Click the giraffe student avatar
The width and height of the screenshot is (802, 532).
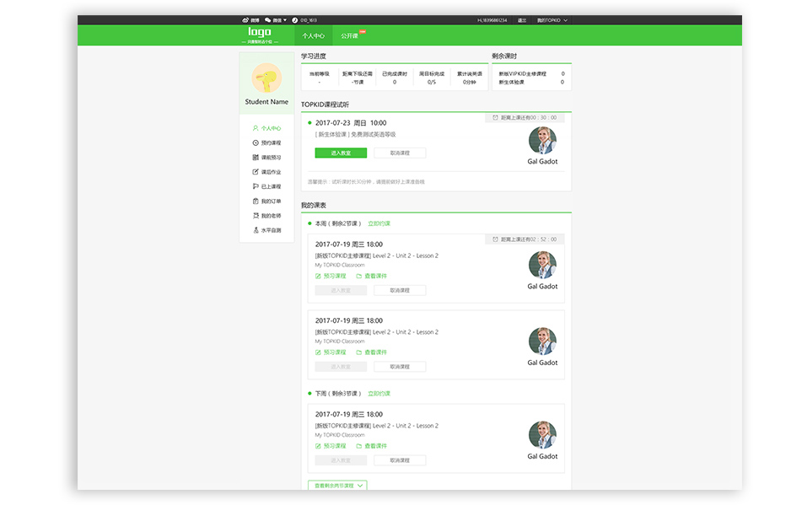tap(266, 78)
